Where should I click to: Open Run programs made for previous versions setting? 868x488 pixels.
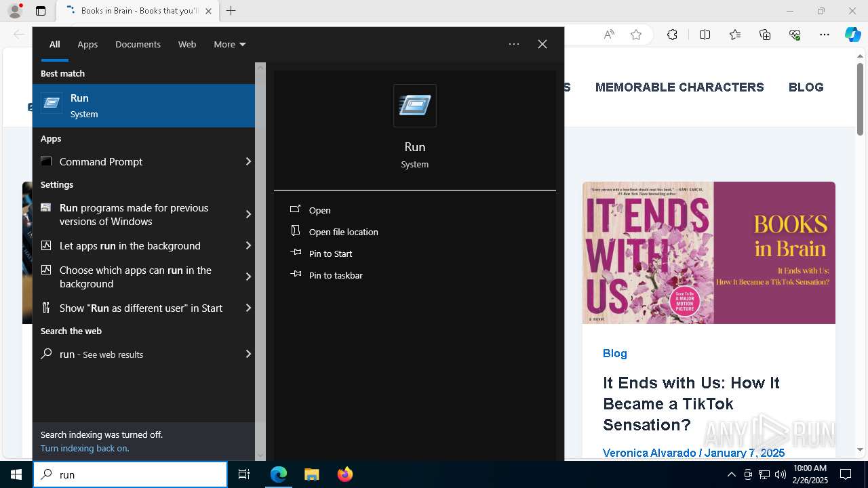tap(137, 214)
